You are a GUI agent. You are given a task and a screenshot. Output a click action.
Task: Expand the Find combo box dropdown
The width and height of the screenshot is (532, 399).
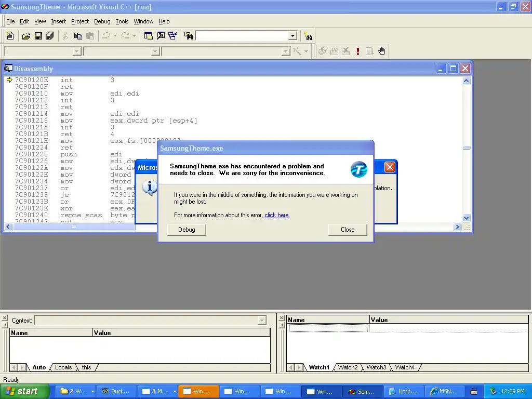point(293,36)
